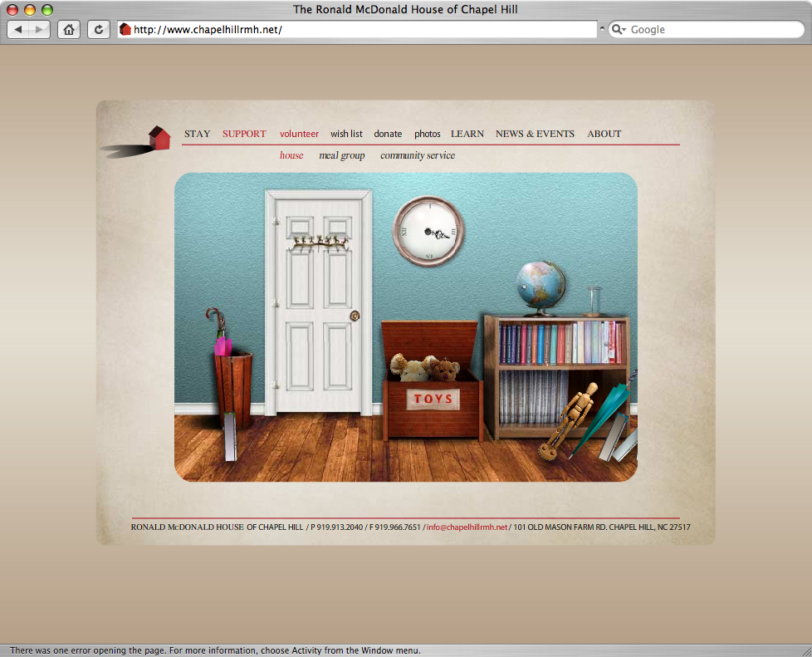Click the umbrella stand barrel
This screenshot has width=812, height=657.
tap(233, 389)
